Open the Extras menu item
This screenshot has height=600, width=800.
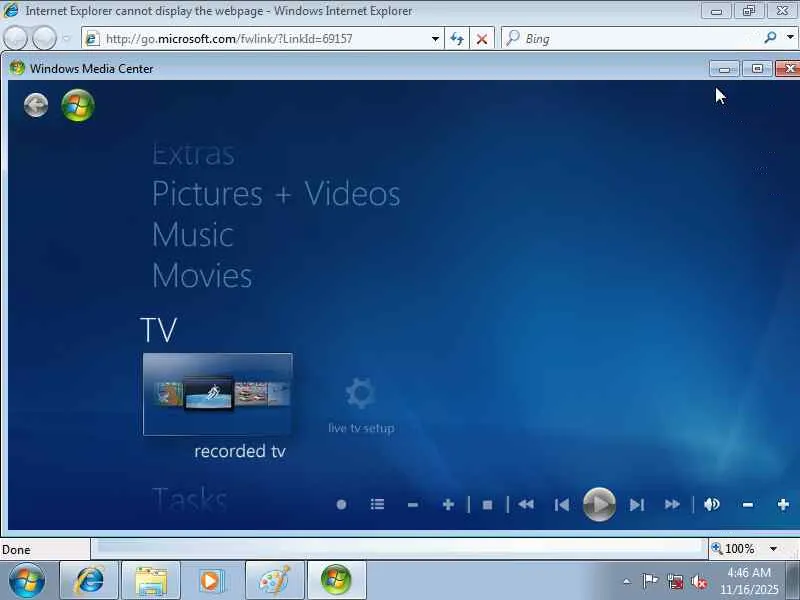193,154
